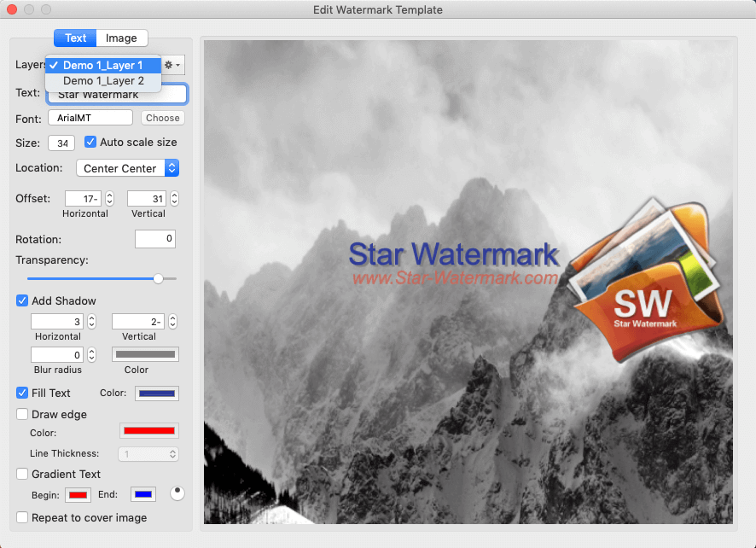Image resolution: width=756 pixels, height=548 pixels.
Task: Switch to the Image tab
Action: tap(121, 38)
